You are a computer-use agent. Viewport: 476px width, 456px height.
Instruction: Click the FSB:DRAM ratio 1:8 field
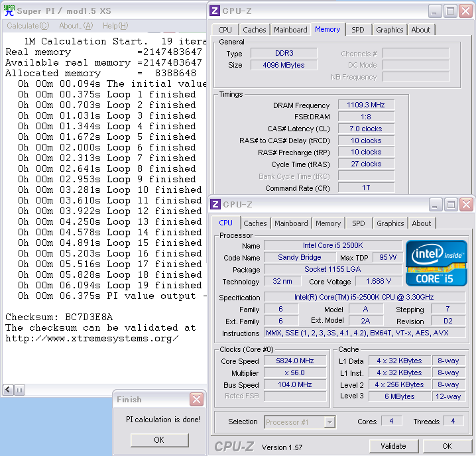click(x=366, y=117)
